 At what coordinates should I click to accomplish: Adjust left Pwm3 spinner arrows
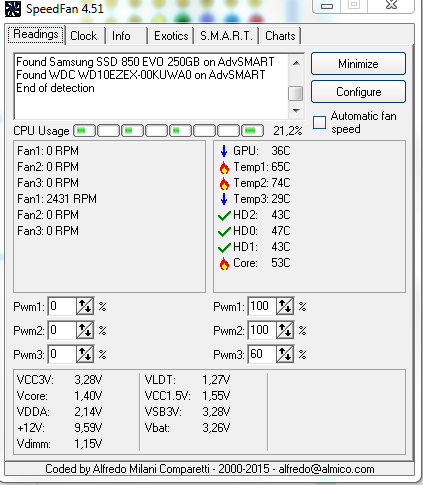85,354
